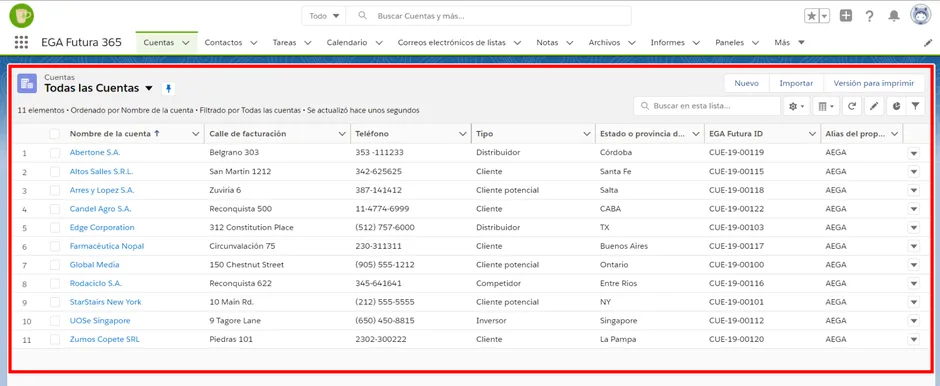
Task: Open Correos electrónicos de listas tab
Action: 451,43
